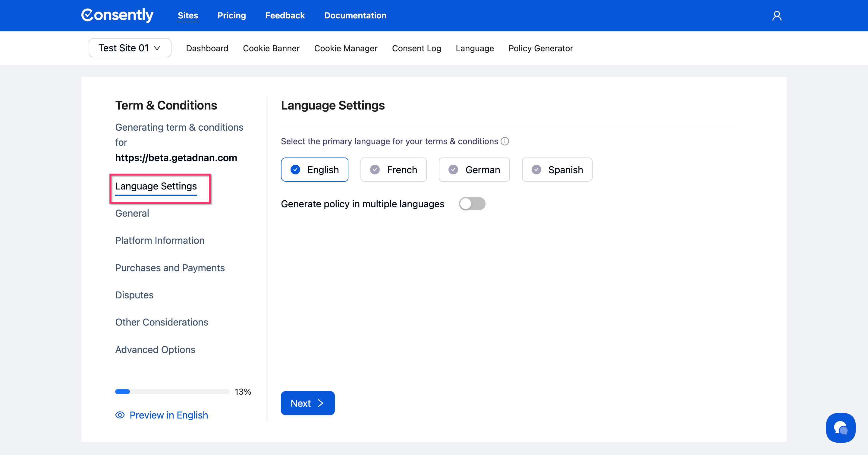Click the 13% progress bar
Screen dimensions: 868x455
pyautogui.click(x=172, y=392)
